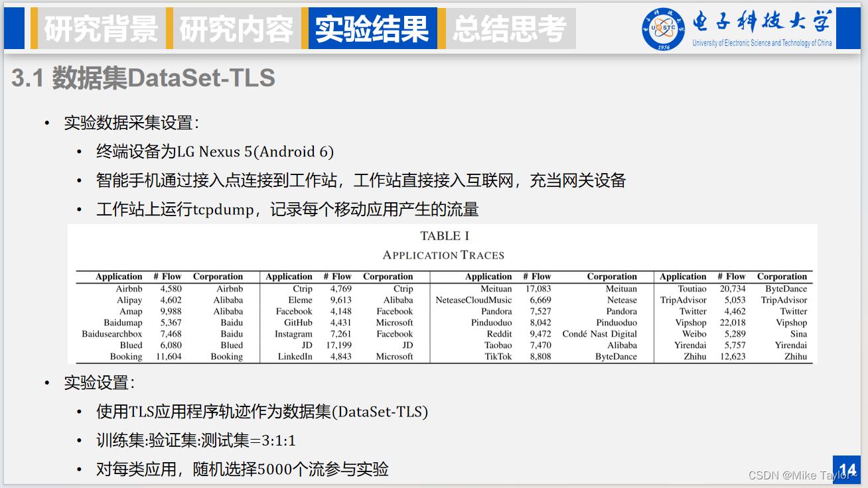
Task: Click the Amap application cell
Action: pos(131,312)
